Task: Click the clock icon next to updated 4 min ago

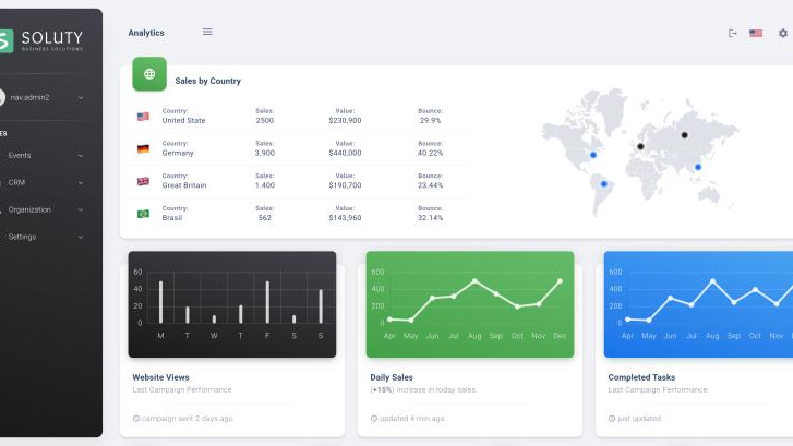Action: coord(374,418)
